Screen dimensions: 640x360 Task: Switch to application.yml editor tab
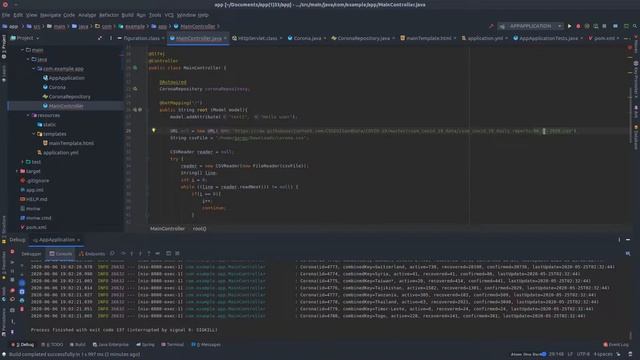[484, 38]
